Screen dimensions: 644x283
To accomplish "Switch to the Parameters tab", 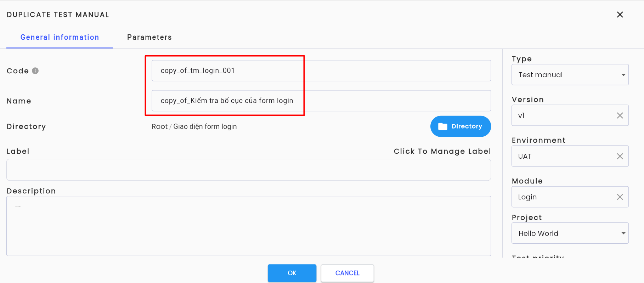I will coord(149,37).
